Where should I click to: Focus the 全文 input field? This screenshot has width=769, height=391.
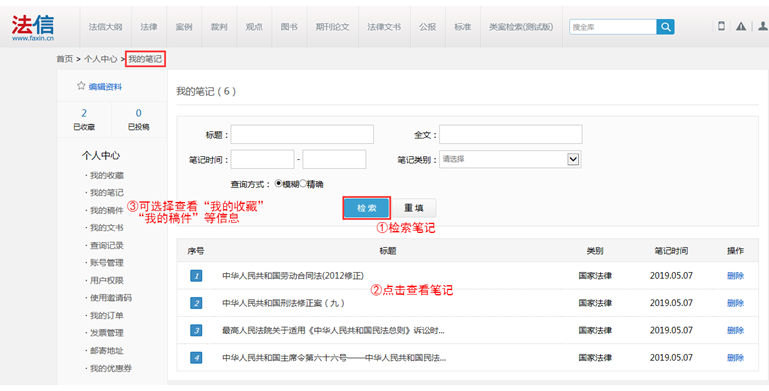click(x=511, y=134)
